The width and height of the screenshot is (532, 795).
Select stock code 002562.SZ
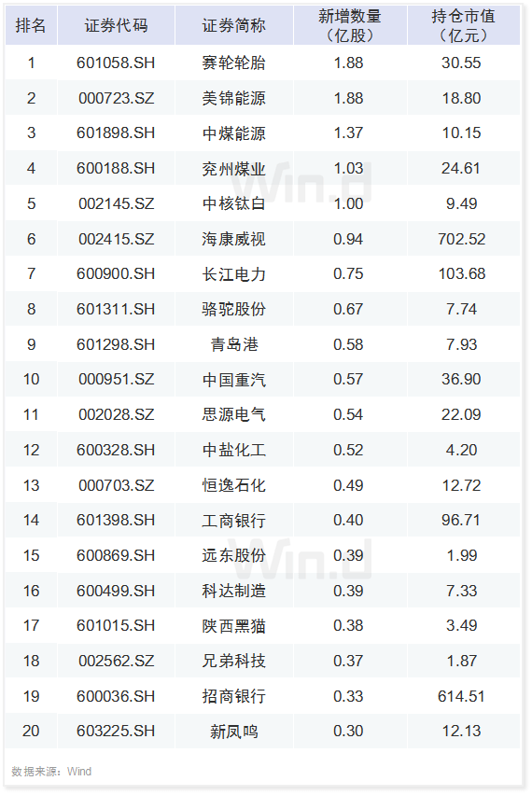click(116, 662)
